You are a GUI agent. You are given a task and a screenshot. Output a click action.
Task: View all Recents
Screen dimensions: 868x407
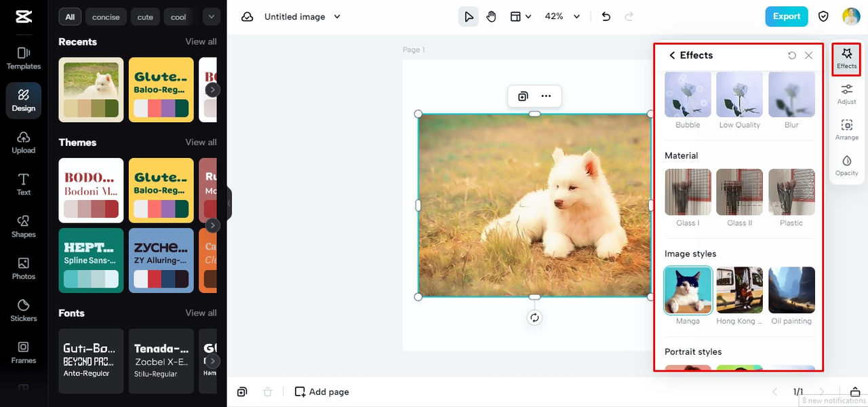pos(201,41)
